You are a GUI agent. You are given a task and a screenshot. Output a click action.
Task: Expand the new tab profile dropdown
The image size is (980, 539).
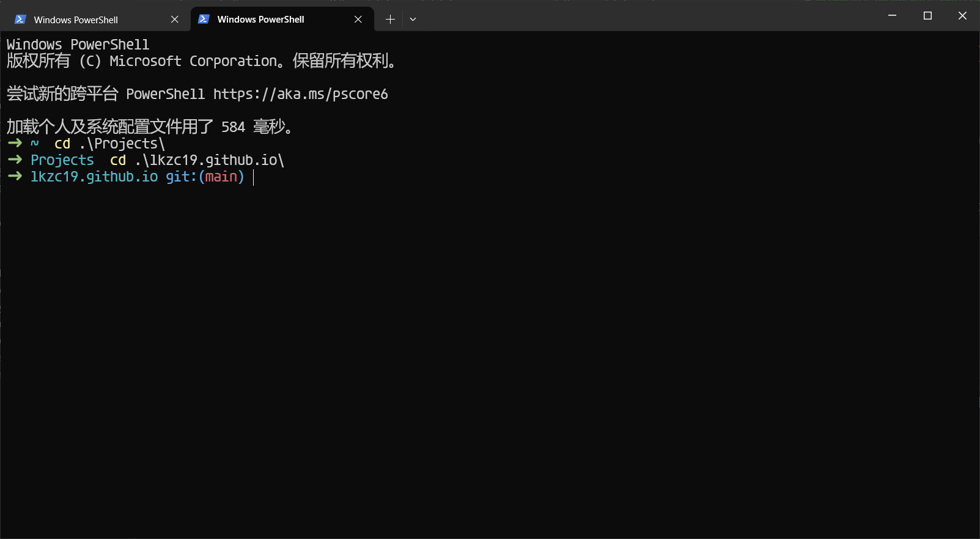(413, 20)
